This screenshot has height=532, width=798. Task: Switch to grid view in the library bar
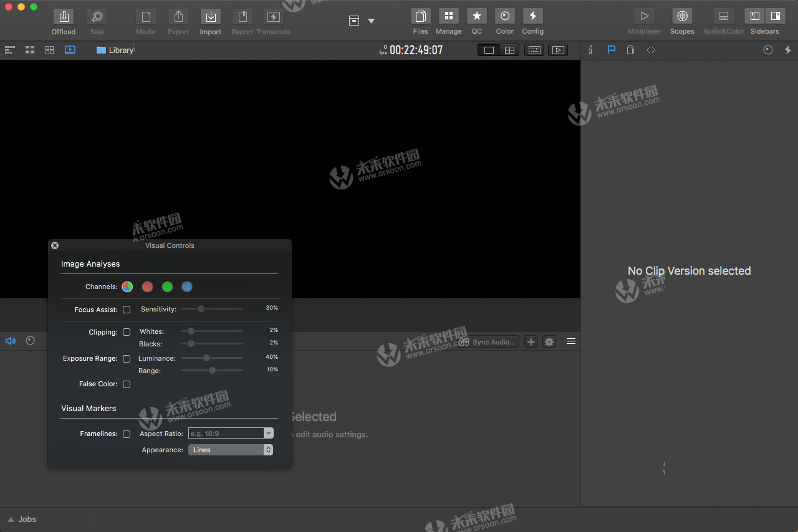(x=49, y=50)
